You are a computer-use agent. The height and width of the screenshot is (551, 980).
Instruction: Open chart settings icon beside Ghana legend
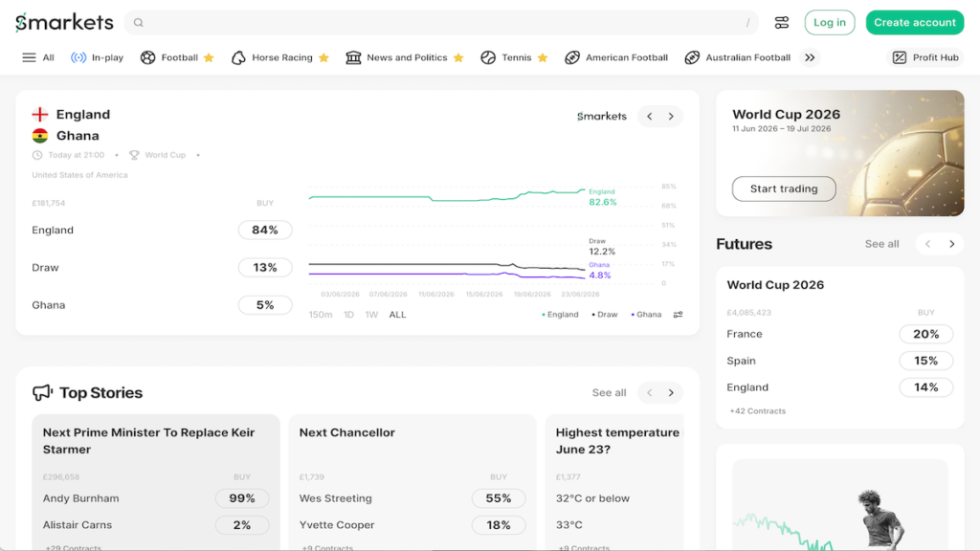(x=678, y=315)
